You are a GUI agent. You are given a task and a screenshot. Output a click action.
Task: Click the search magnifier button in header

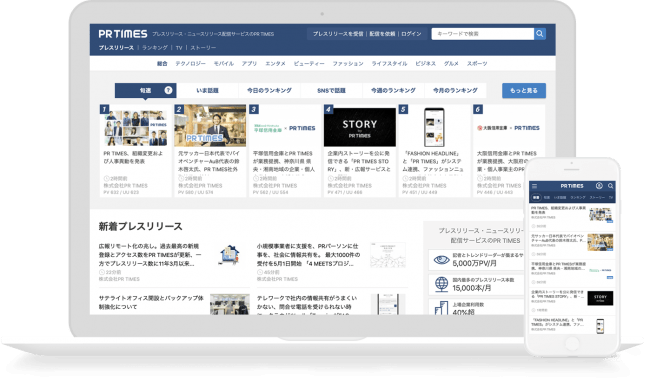tap(540, 34)
